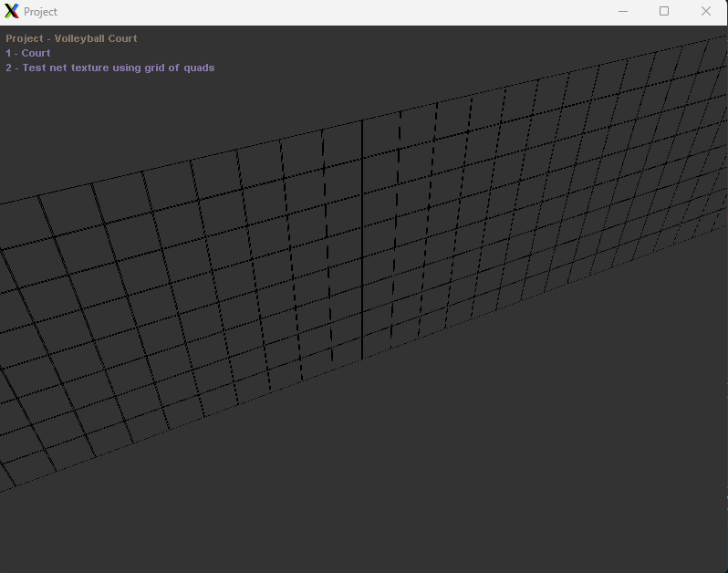Select the "1 - Court" option
The width and height of the screenshot is (728, 573).
click(28, 53)
